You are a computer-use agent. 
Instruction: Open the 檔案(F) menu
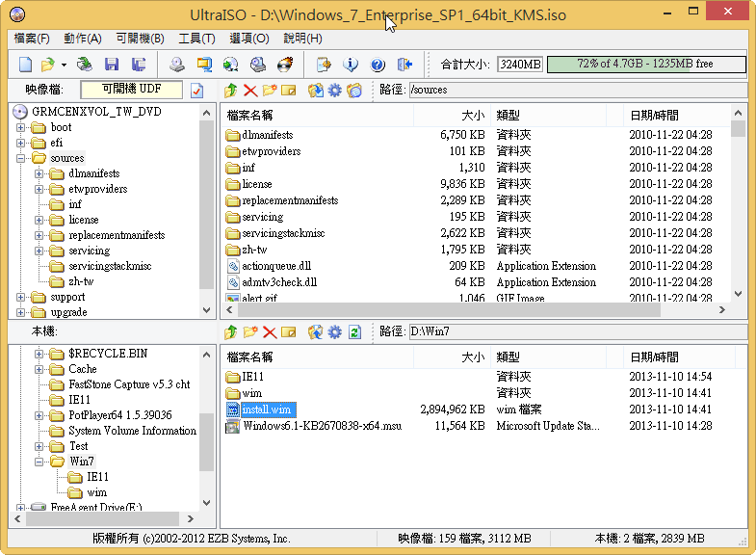click(x=32, y=39)
